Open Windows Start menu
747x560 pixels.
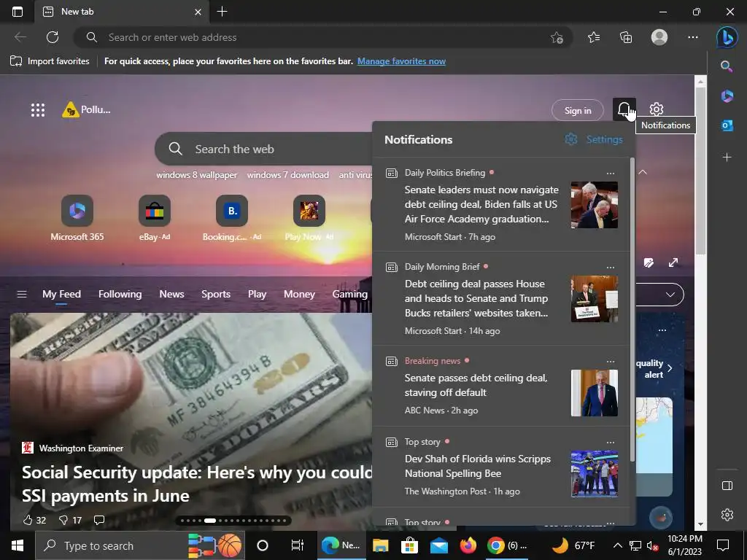click(18, 545)
